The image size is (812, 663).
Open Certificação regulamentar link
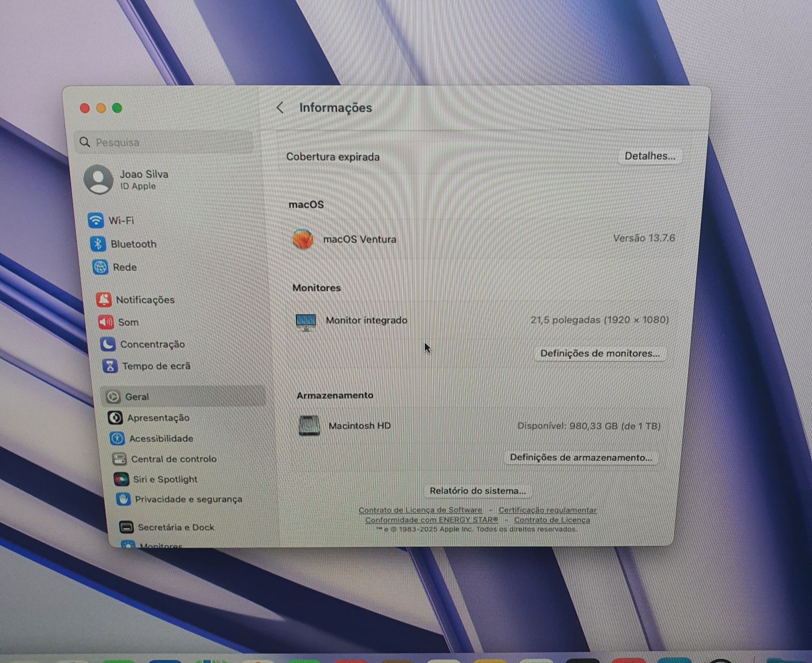click(547, 510)
